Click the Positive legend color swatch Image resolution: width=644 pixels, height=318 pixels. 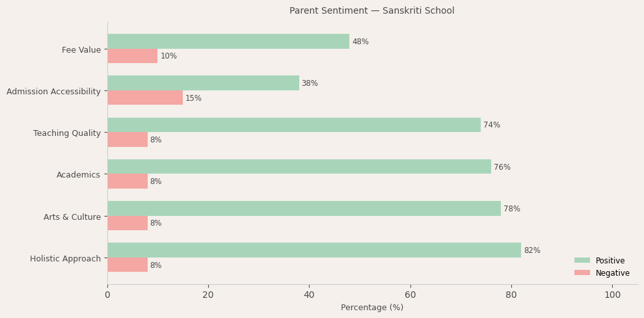(582, 261)
